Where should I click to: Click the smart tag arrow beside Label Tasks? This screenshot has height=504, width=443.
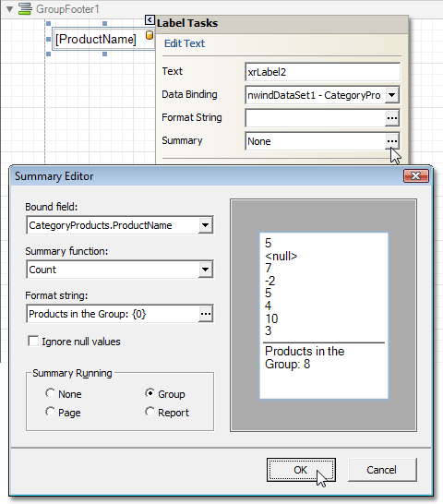pyautogui.click(x=150, y=20)
